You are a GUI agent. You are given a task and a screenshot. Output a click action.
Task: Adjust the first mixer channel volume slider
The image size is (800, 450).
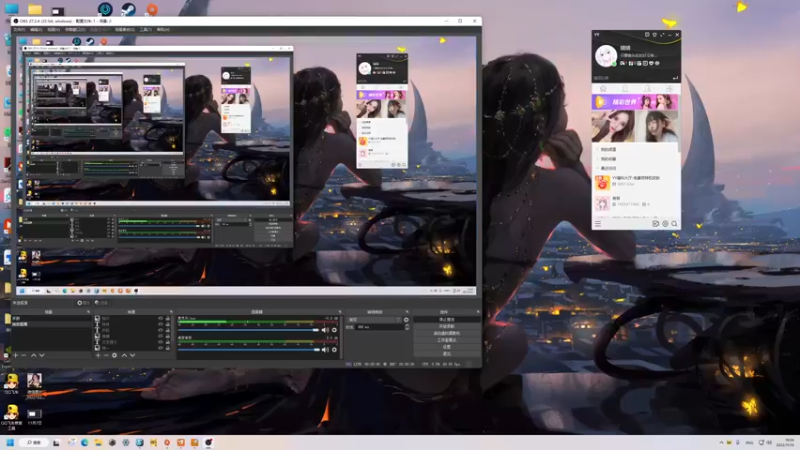click(x=248, y=330)
